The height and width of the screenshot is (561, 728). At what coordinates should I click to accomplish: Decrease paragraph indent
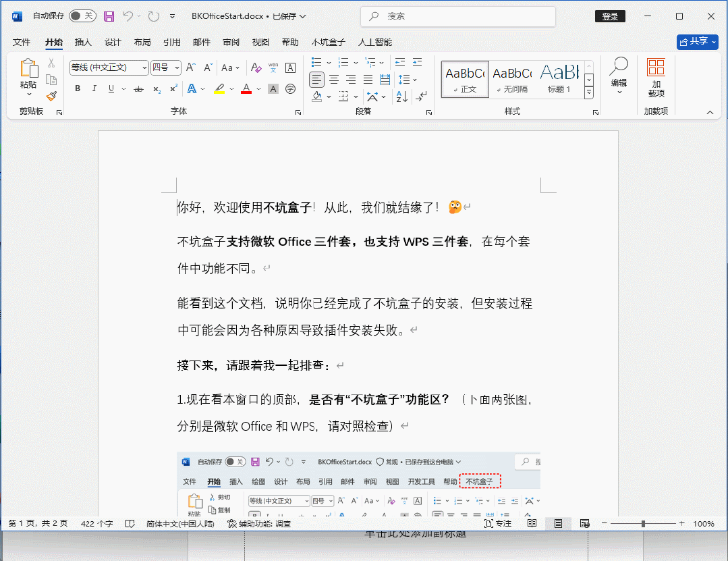click(400, 62)
